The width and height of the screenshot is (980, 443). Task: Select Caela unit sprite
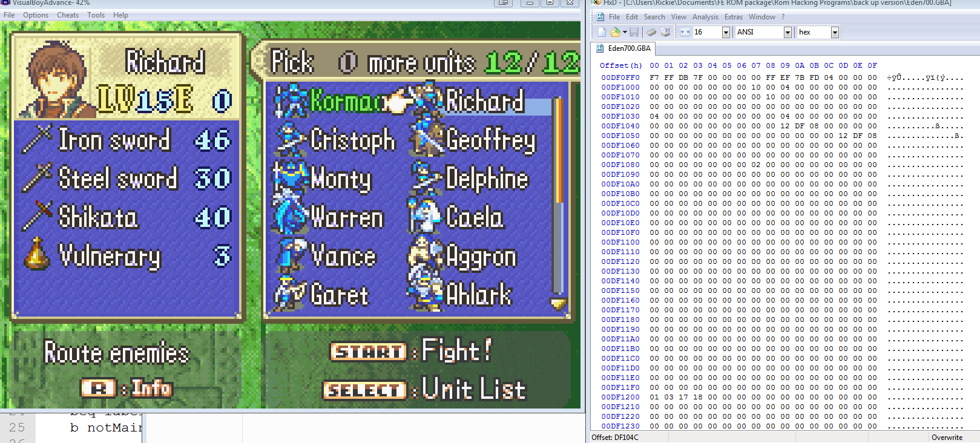coord(425,215)
